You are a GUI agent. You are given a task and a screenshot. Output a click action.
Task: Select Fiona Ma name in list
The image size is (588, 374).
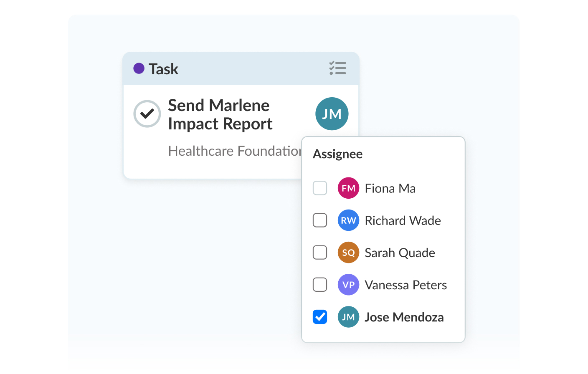coord(390,188)
